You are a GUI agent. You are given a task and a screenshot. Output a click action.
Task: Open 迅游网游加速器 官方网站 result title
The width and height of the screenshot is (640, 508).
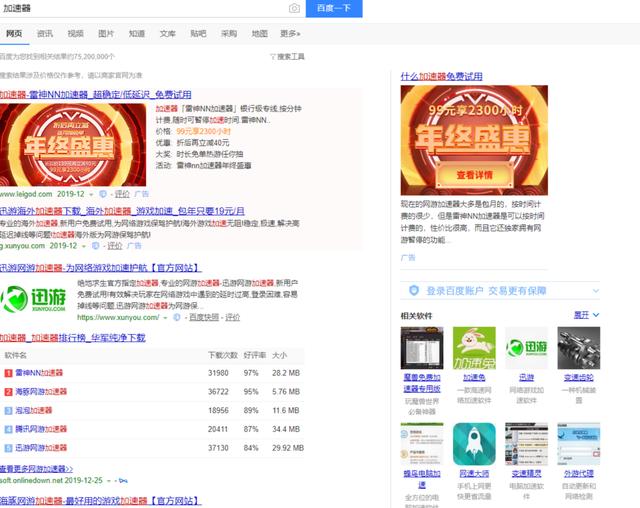100,268
